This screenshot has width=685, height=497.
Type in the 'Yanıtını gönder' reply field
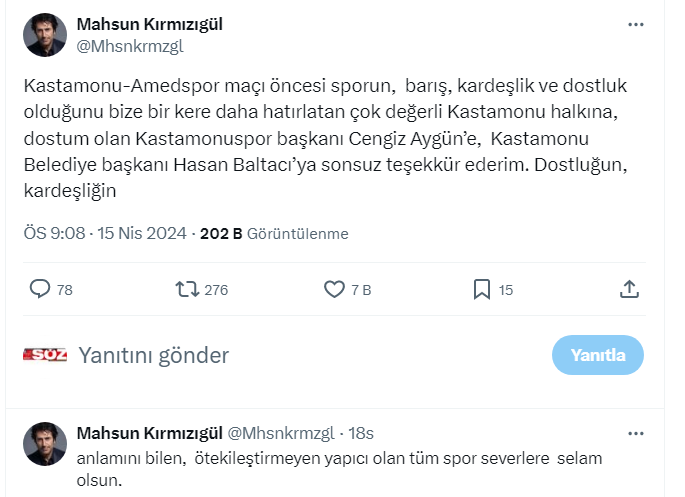(x=300, y=355)
